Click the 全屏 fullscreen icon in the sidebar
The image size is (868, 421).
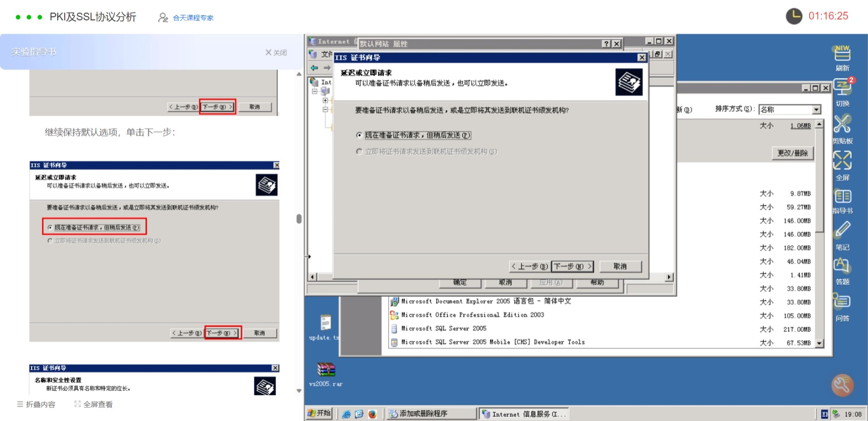[842, 160]
